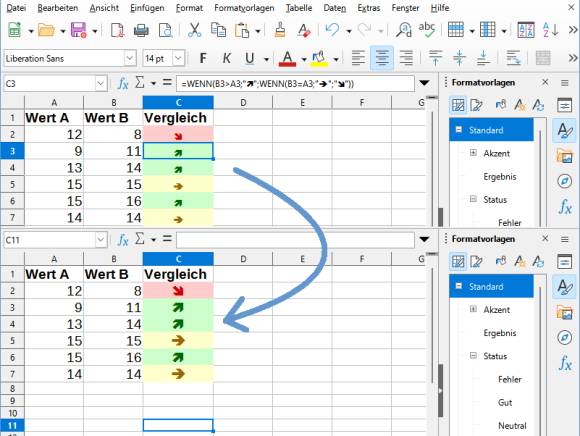Open the highlighting color dropdown arrow

(x=336, y=59)
